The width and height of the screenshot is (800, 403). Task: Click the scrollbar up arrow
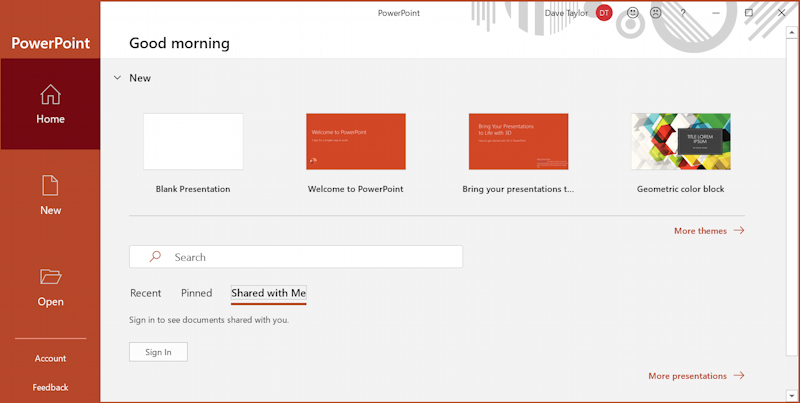point(791,32)
